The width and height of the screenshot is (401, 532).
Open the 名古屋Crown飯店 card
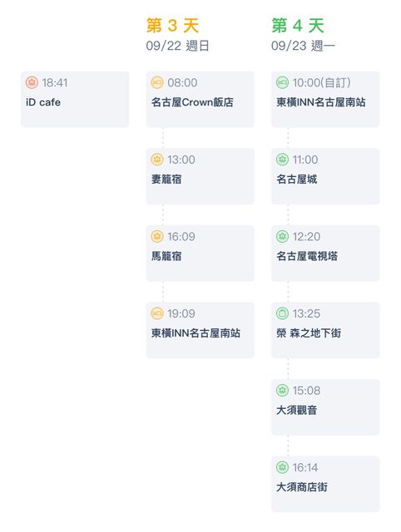[200, 100]
